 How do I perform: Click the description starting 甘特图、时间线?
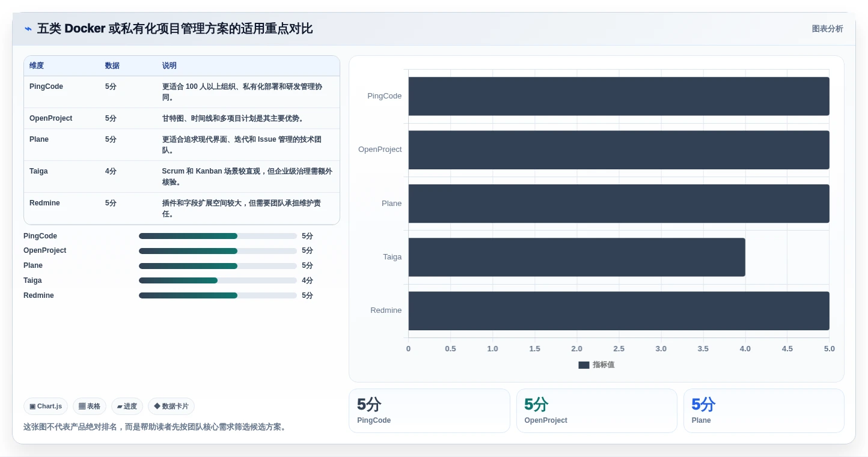click(234, 118)
